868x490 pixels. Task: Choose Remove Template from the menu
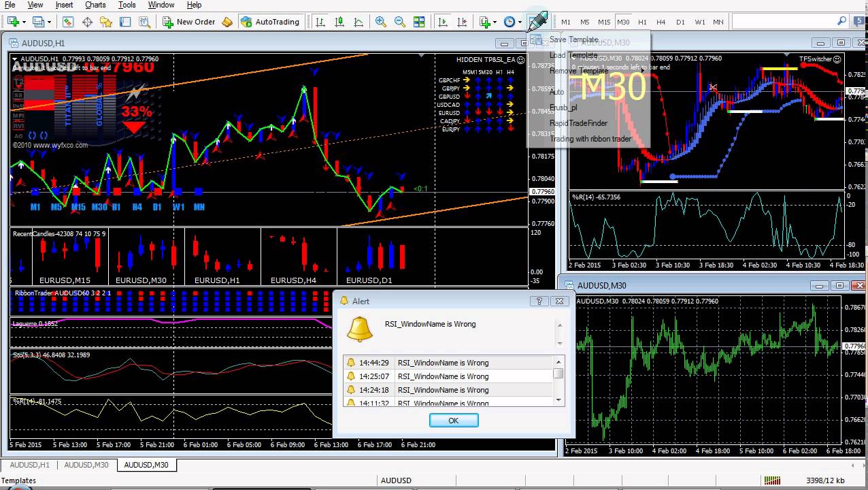tap(579, 71)
